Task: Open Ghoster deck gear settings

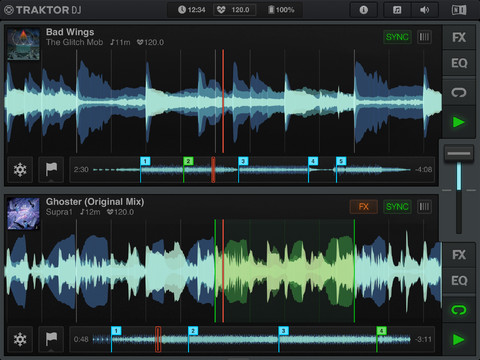Action: tap(20, 339)
